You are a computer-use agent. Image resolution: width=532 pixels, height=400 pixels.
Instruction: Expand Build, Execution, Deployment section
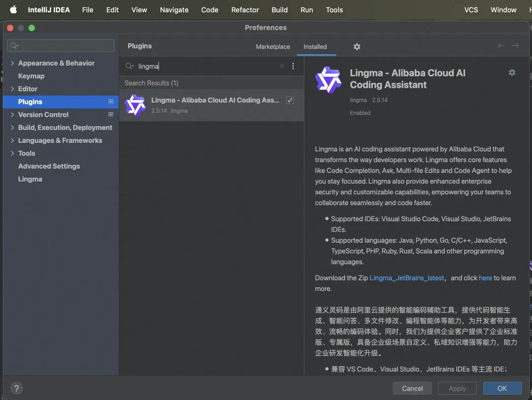12,128
